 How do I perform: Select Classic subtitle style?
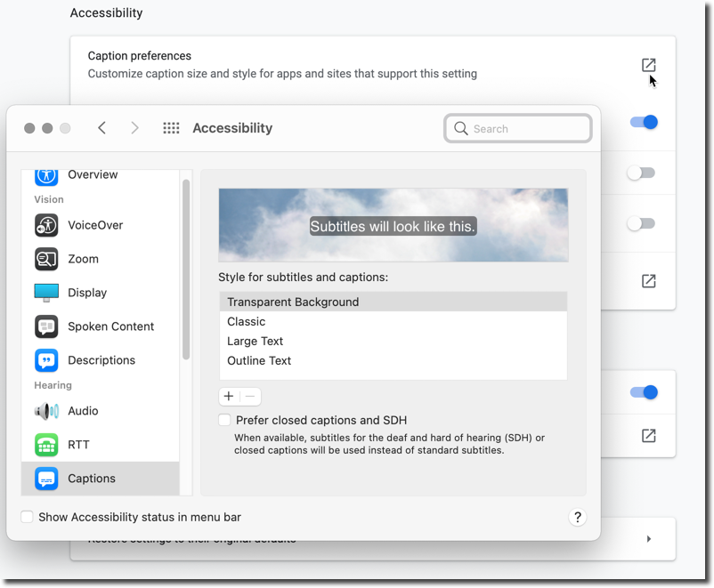[247, 322]
